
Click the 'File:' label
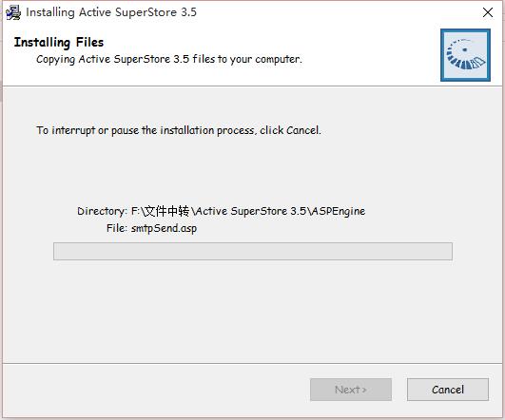click(117, 228)
